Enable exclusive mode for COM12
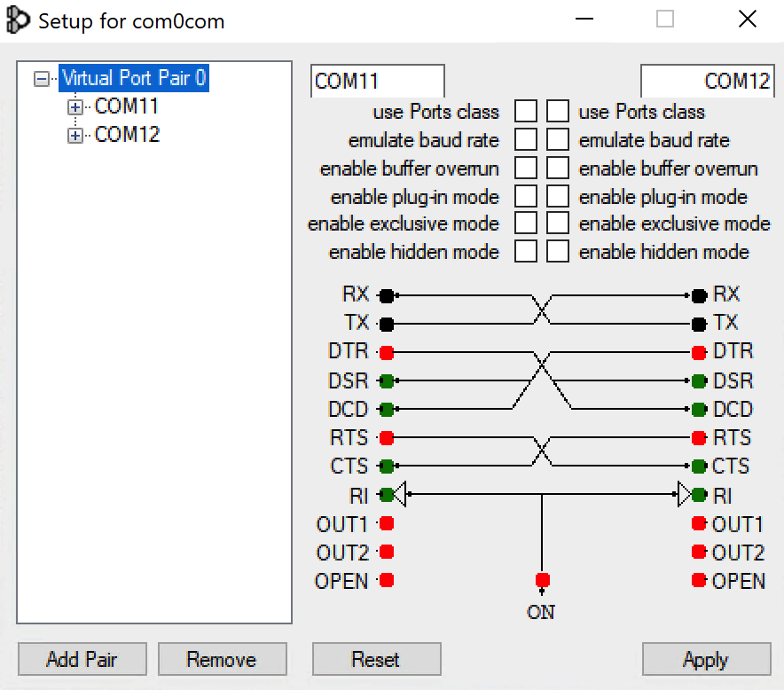This screenshot has width=784, height=690. tap(558, 223)
